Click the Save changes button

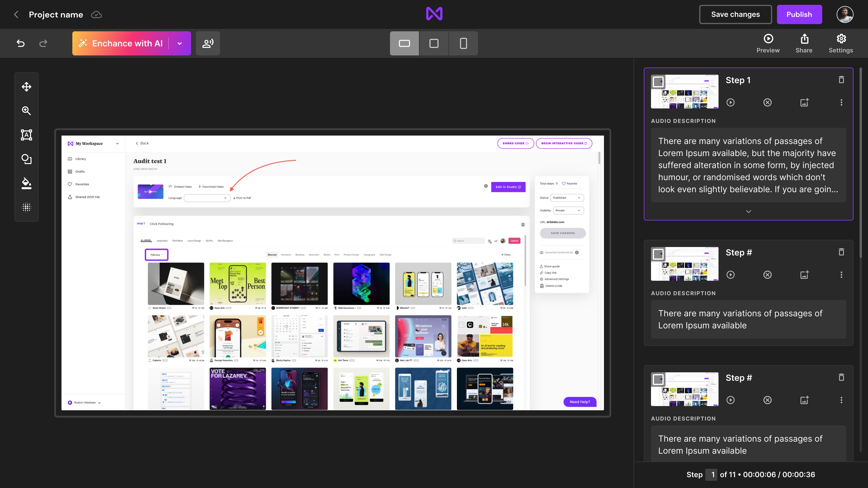coord(735,14)
